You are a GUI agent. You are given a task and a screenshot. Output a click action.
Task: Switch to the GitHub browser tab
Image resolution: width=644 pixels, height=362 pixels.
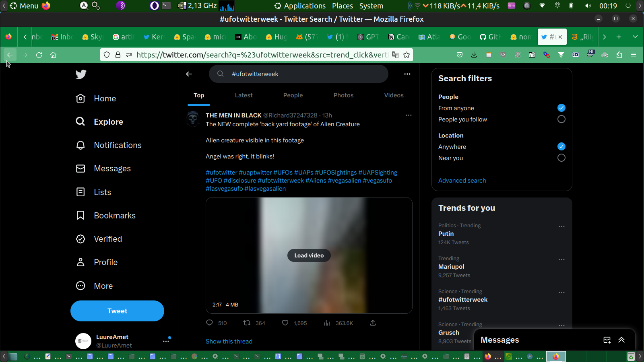tap(490, 37)
